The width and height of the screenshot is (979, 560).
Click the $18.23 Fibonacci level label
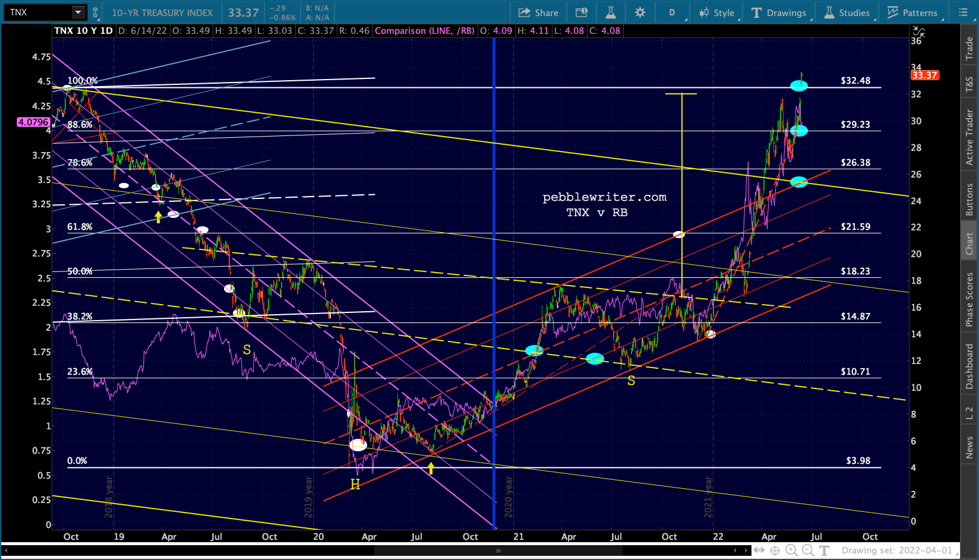tap(855, 271)
